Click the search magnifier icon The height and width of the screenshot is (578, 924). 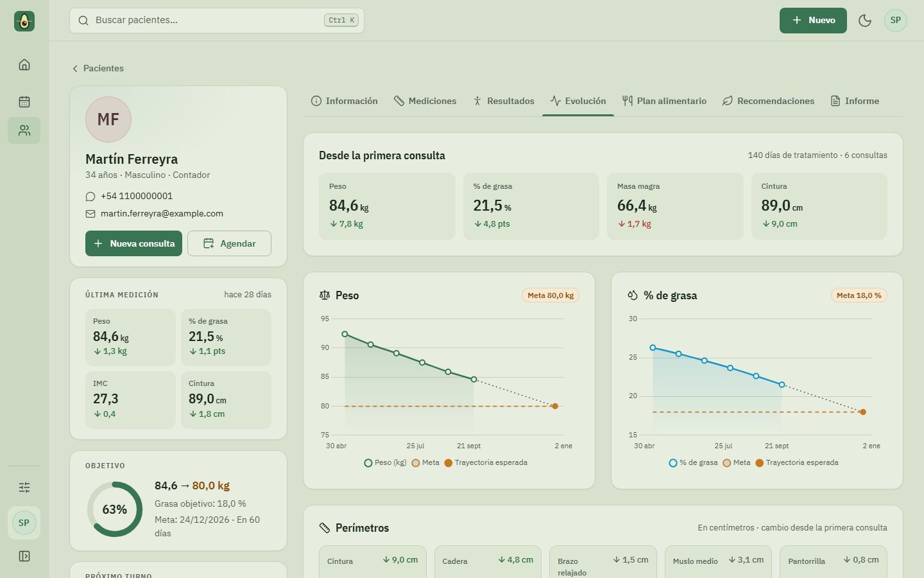83,21
